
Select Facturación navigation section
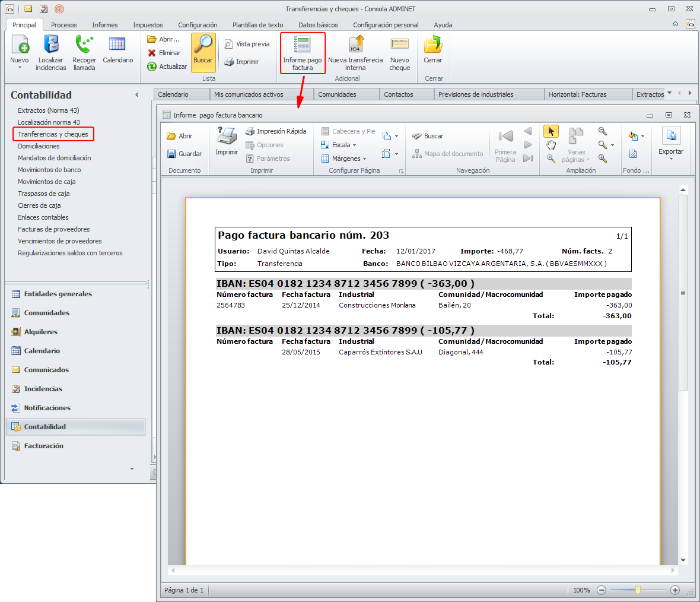pos(43,446)
